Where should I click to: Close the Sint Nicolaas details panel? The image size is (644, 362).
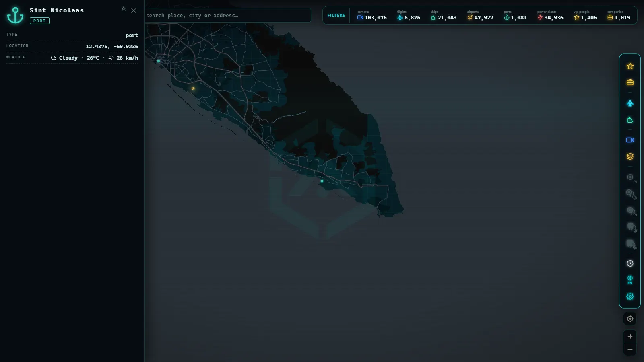(x=134, y=11)
